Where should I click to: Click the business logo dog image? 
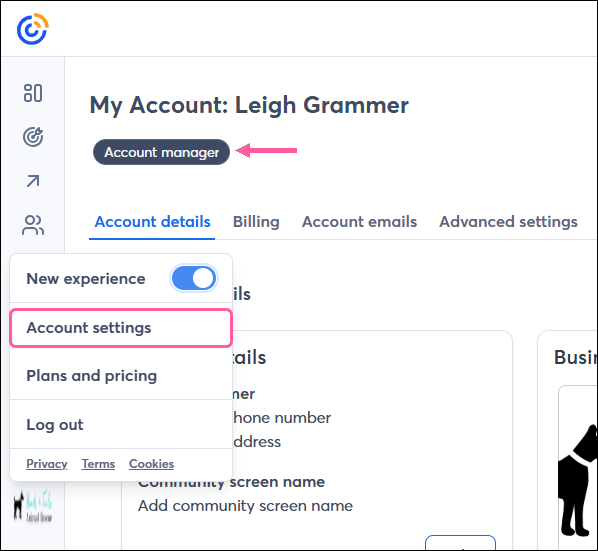tap(578, 480)
